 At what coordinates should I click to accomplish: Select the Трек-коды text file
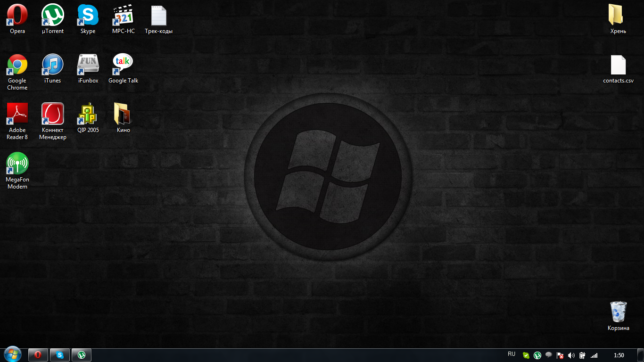pyautogui.click(x=159, y=19)
